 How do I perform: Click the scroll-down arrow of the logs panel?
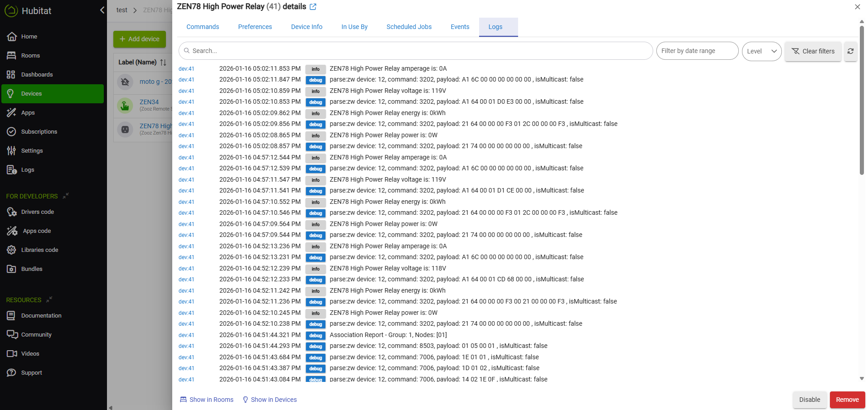pyautogui.click(x=862, y=378)
